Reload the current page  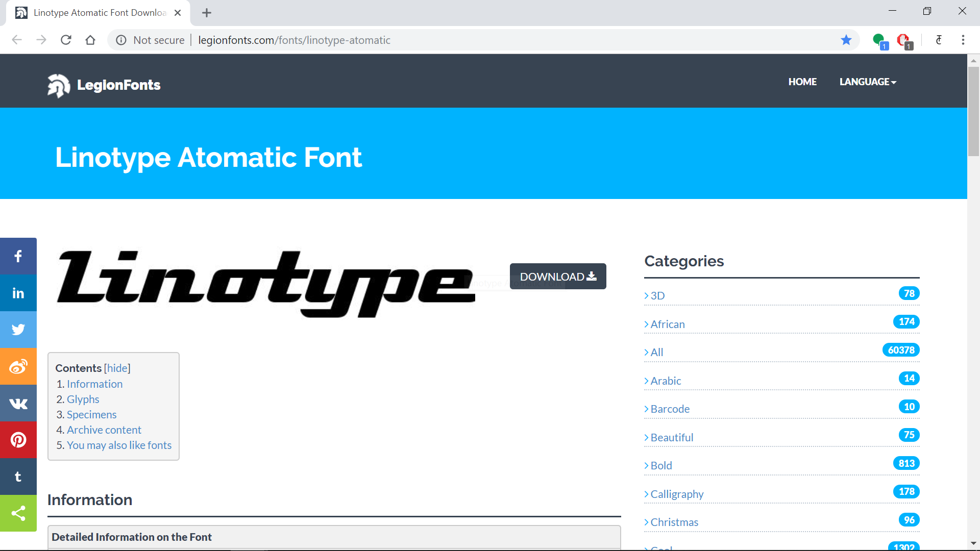(66, 40)
